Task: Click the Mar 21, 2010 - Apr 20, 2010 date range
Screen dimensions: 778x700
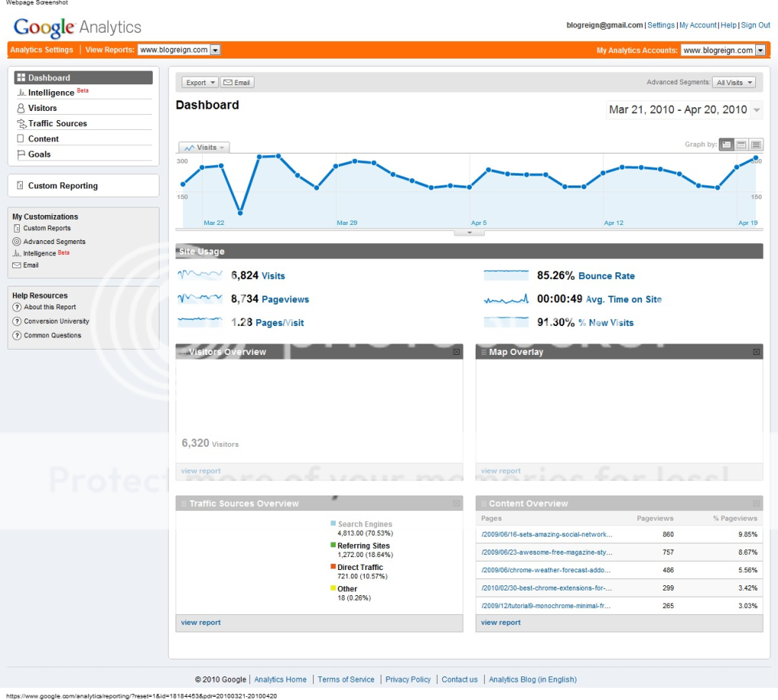Action: pos(678,109)
